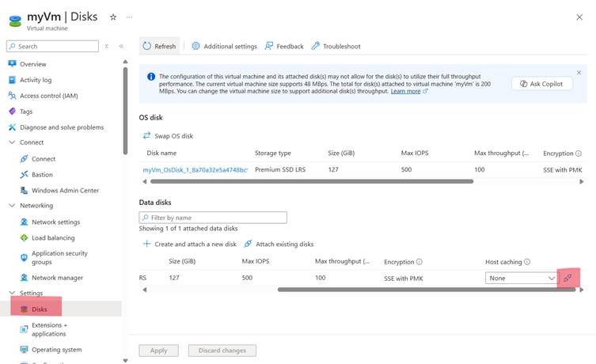This screenshot has height=364, width=596.
Task: Open Application security groups
Action: point(59,258)
